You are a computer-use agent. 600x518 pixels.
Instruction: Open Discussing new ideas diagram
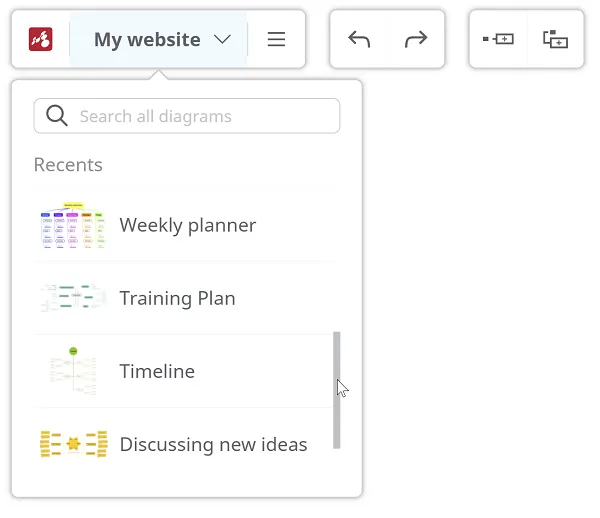(213, 444)
